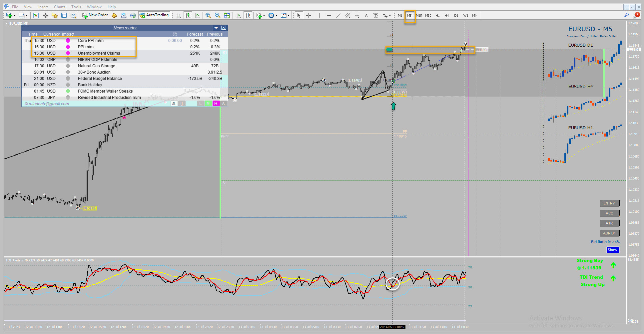Switch timeframe to H1

tap(437, 15)
